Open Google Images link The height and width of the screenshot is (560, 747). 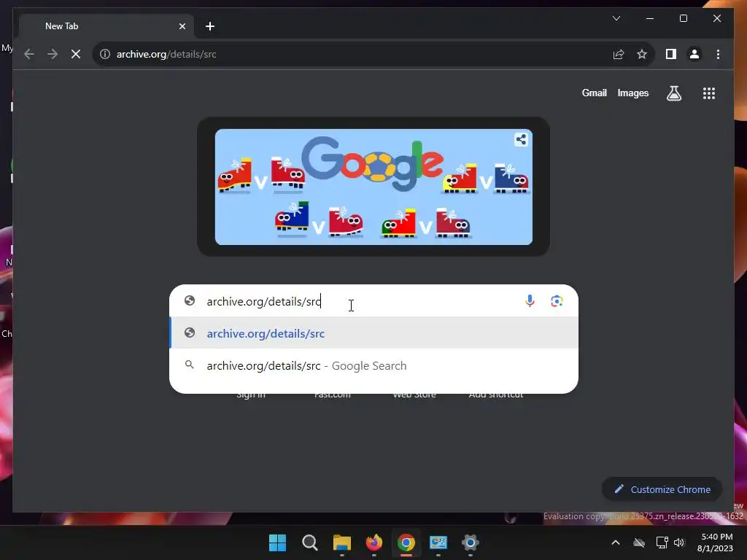point(632,93)
